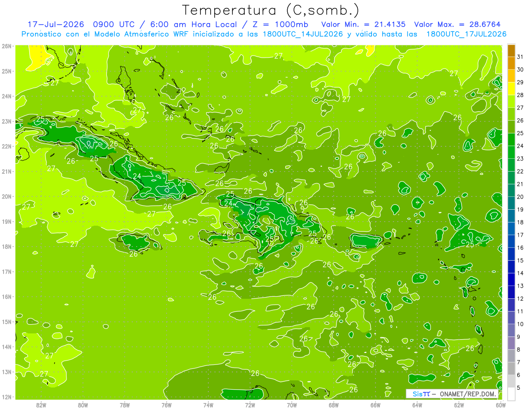Click the 74W longitude axis label

pos(208,405)
